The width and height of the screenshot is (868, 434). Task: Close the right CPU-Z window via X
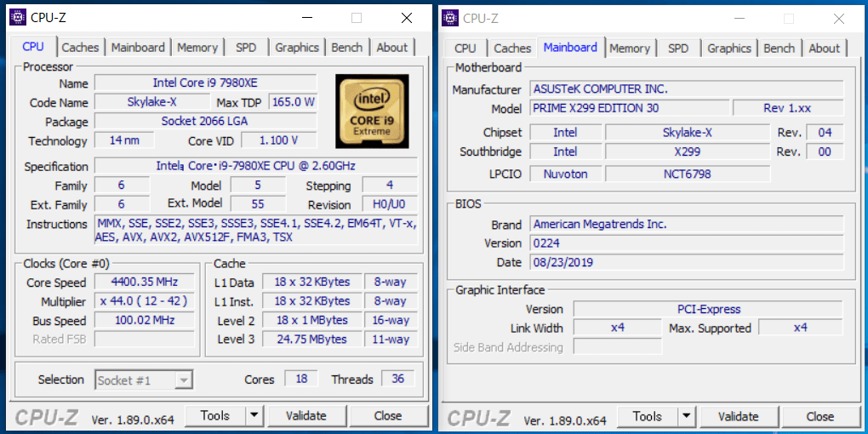(839, 18)
